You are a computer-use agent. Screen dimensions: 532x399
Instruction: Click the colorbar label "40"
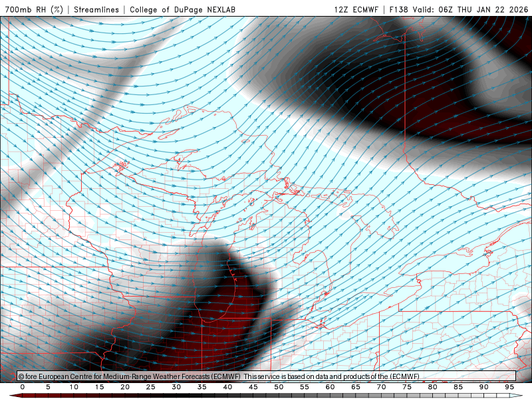pyautogui.click(x=227, y=387)
